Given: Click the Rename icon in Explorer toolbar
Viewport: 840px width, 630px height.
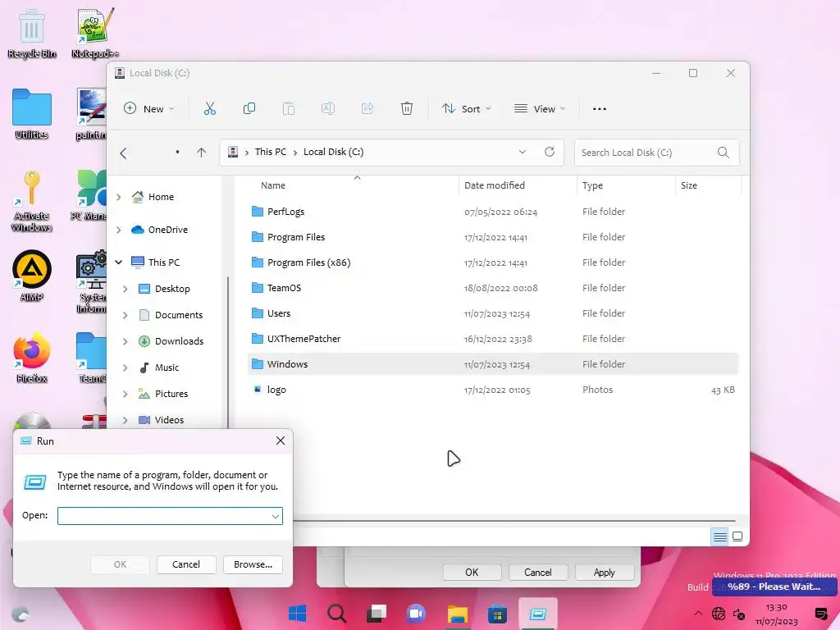Looking at the screenshot, I should (328, 109).
